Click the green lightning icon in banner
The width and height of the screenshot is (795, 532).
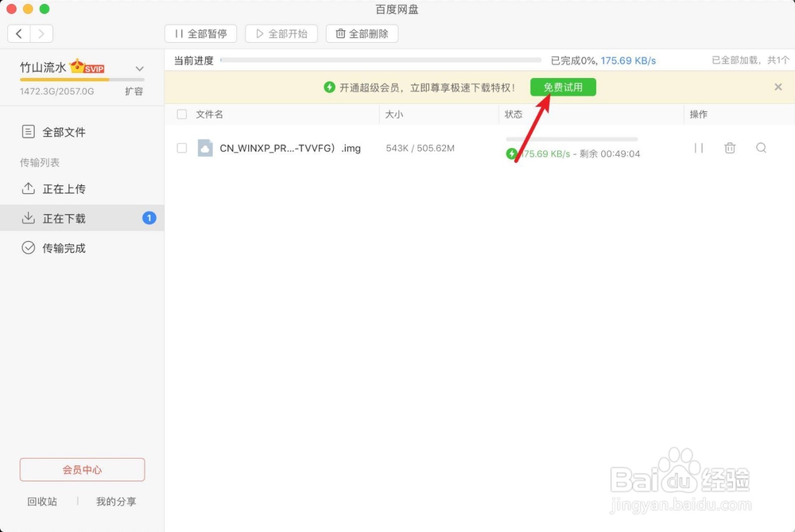329,87
